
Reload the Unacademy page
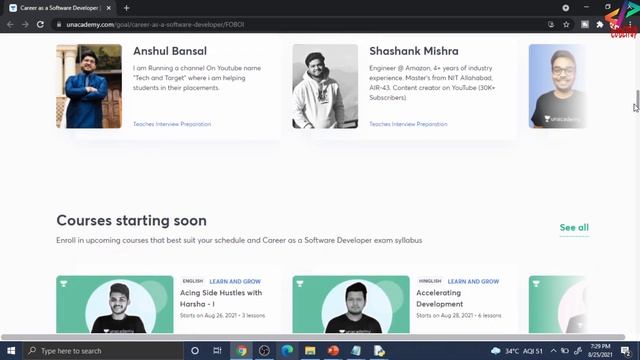pos(40,24)
